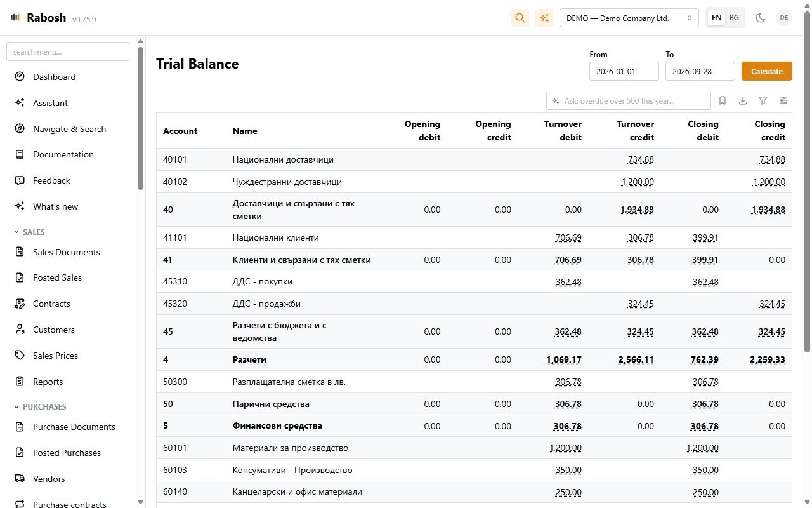Open the Reports link under Sales
Viewport: 812px width, 508px height.
coord(48,382)
